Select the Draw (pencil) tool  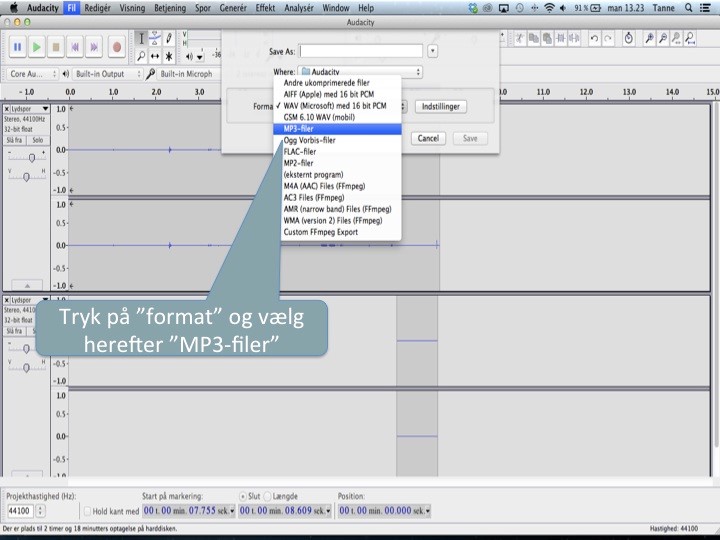click(x=169, y=39)
